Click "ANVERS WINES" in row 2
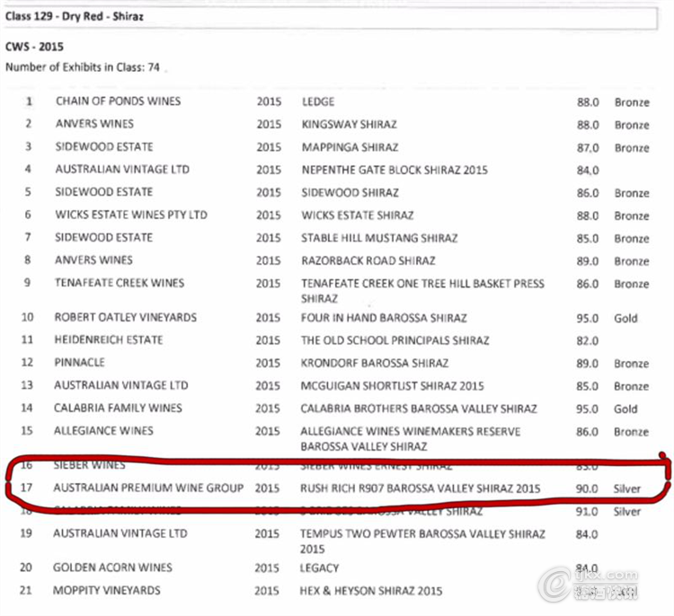 pyautogui.click(x=94, y=124)
